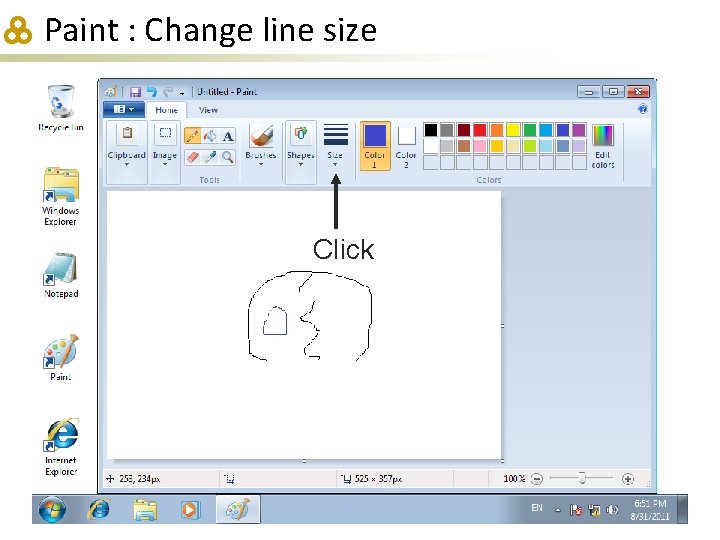Viewport: 720px width, 540px height.
Task: Click the Clipboard paste icon
Action: pyautogui.click(x=127, y=134)
